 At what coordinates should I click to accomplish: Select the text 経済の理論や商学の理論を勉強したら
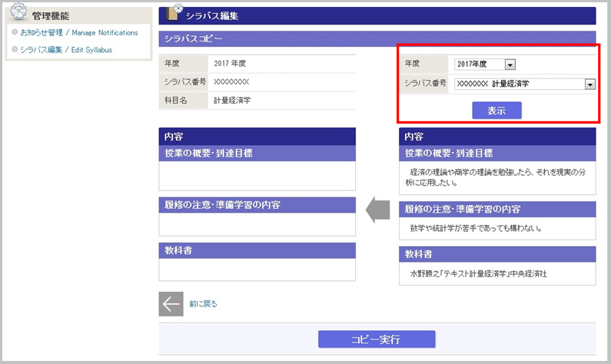click(x=471, y=172)
